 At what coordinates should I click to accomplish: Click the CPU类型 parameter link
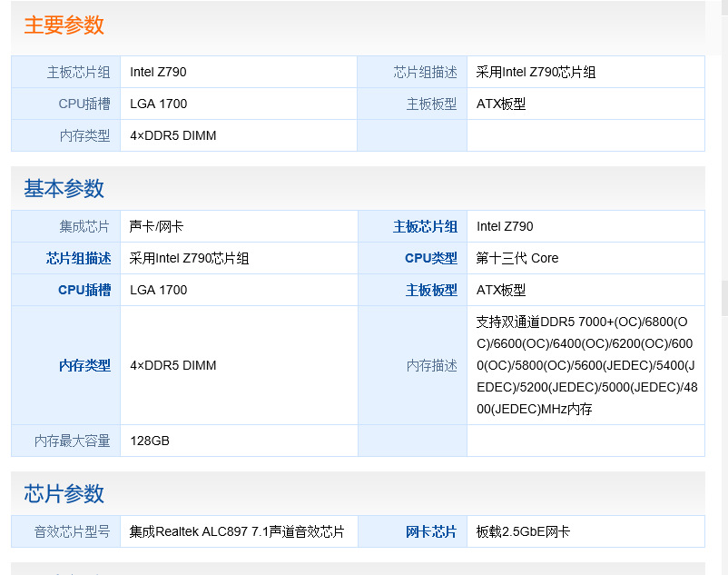[430, 258]
